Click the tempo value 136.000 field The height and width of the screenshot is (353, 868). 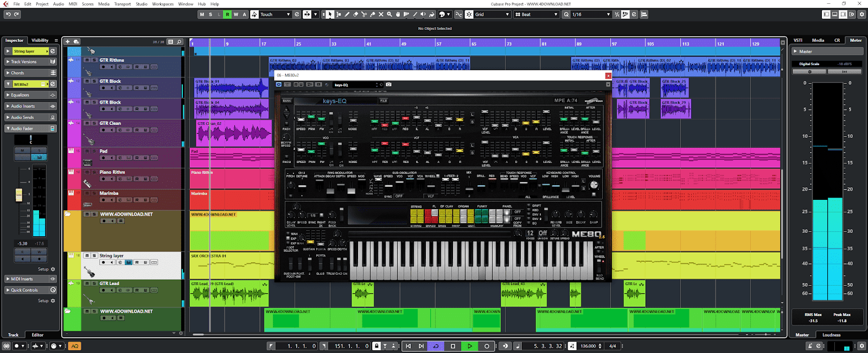pos(588,346)
